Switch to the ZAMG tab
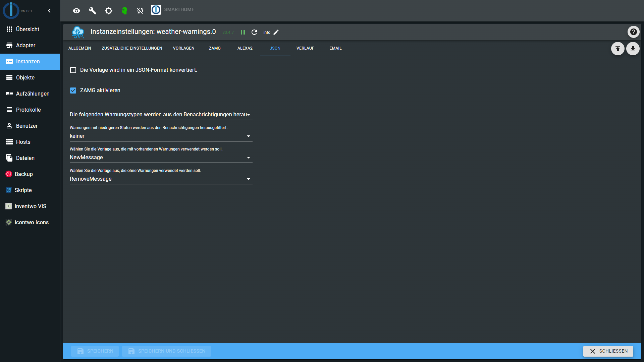The height and width of the screenshot is (362, 644). 215,48
